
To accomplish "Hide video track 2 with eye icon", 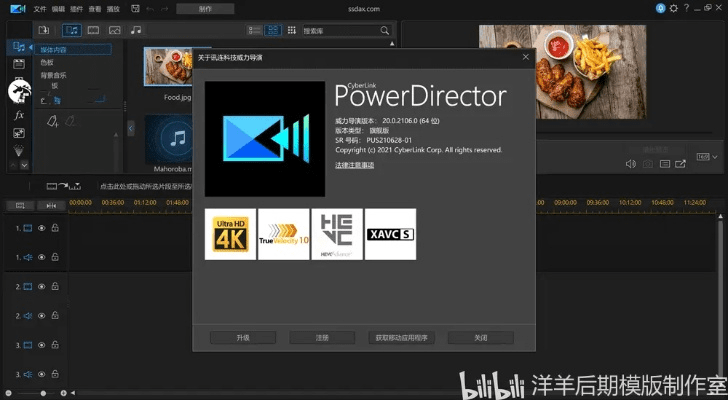I will (x=41, y=286).
